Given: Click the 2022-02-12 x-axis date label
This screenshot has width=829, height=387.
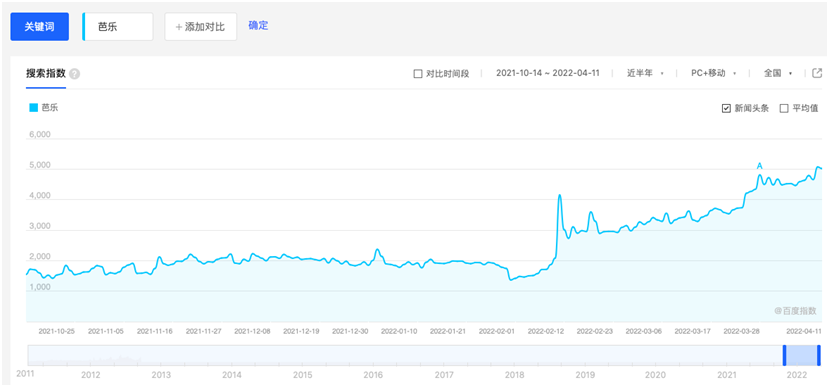Looking at the screenshot, I should point(546,332).
